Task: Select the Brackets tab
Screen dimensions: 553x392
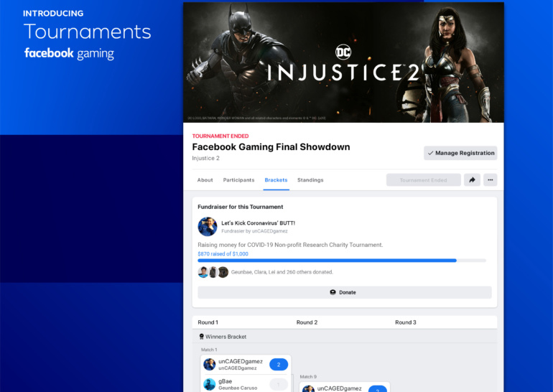Action: click(x=276, y=179)
